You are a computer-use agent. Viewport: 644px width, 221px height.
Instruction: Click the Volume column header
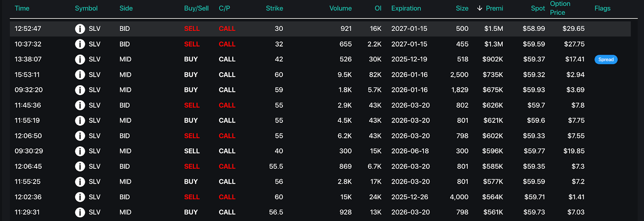[340, 8]
